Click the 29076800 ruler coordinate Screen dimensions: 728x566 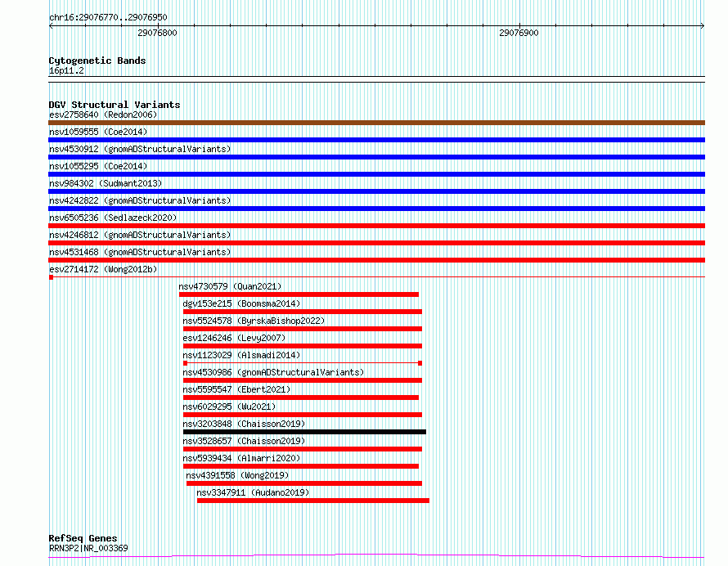[157, 33]
